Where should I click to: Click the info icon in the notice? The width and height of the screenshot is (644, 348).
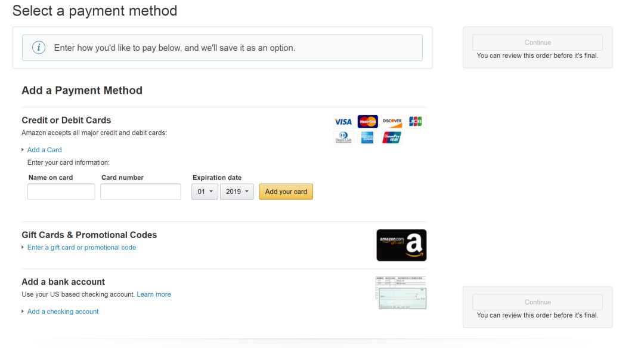[39, 48]
